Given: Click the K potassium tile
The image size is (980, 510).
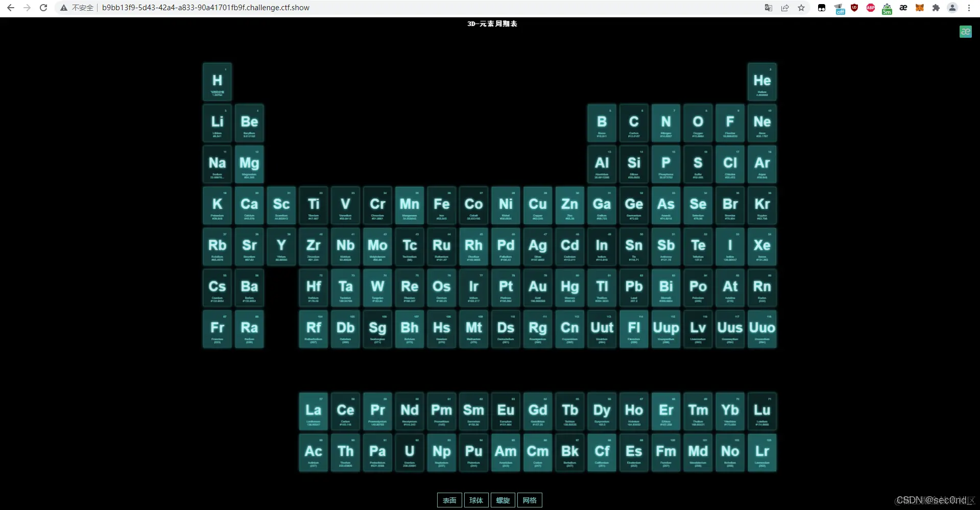Looking at the screenshot, I should (x=217, y=205).
